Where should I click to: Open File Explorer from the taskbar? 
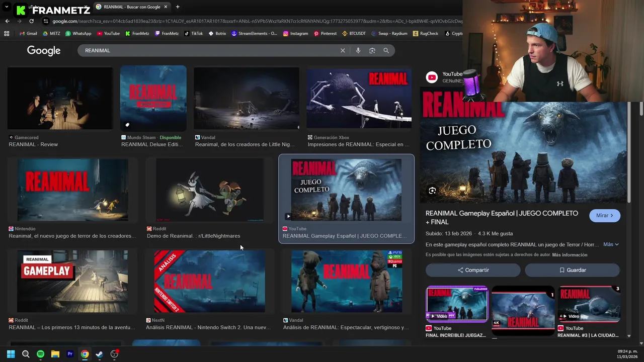click(x=55, y=354)
